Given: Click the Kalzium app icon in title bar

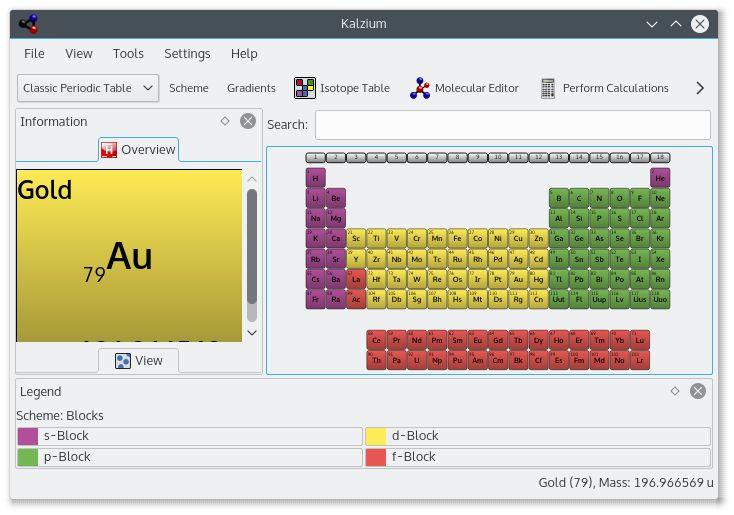Looking at the screenshot, I should (29, 24).
